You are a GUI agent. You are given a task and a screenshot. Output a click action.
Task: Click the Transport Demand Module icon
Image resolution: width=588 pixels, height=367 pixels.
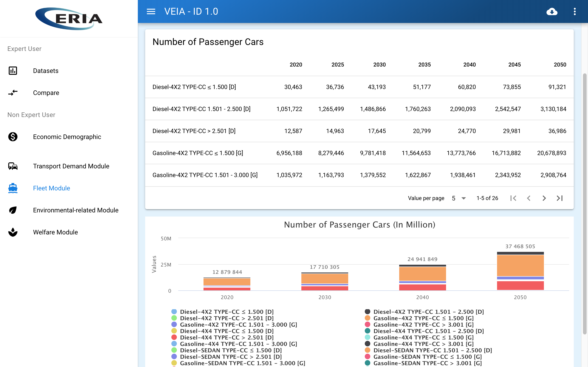click(13, 166)
